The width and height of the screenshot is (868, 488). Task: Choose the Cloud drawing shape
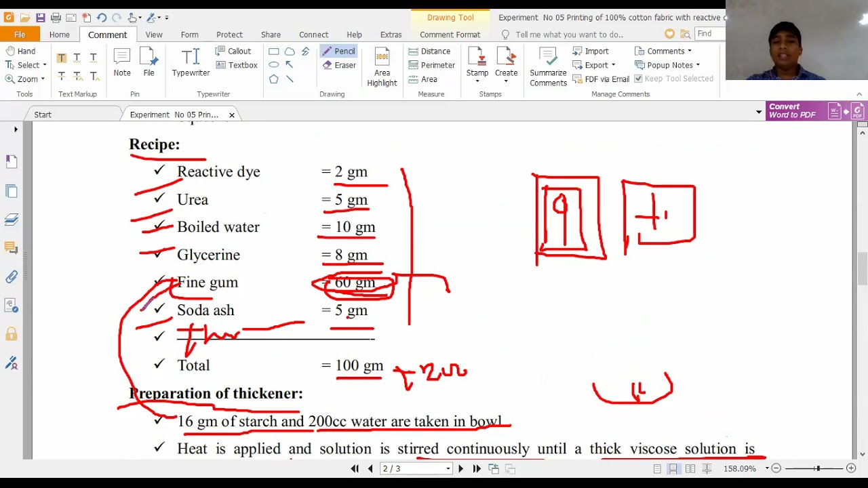[x=290, y=52]
